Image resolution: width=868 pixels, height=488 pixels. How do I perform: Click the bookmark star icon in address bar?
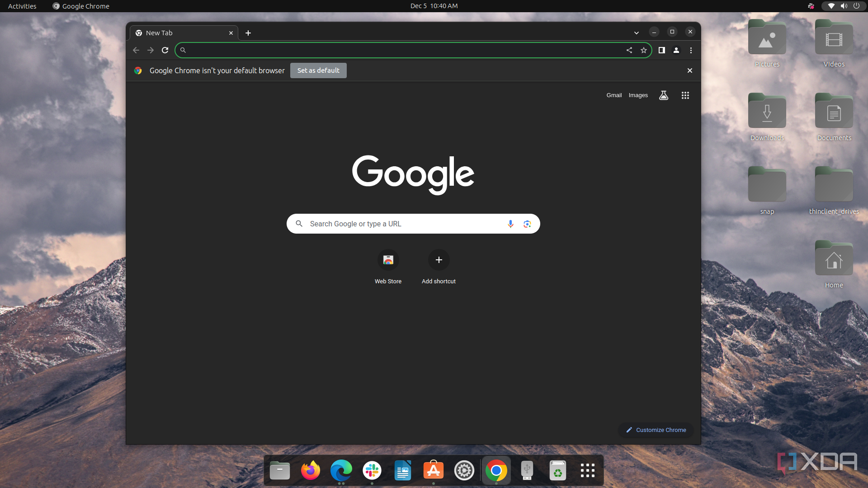pos(644,50)
